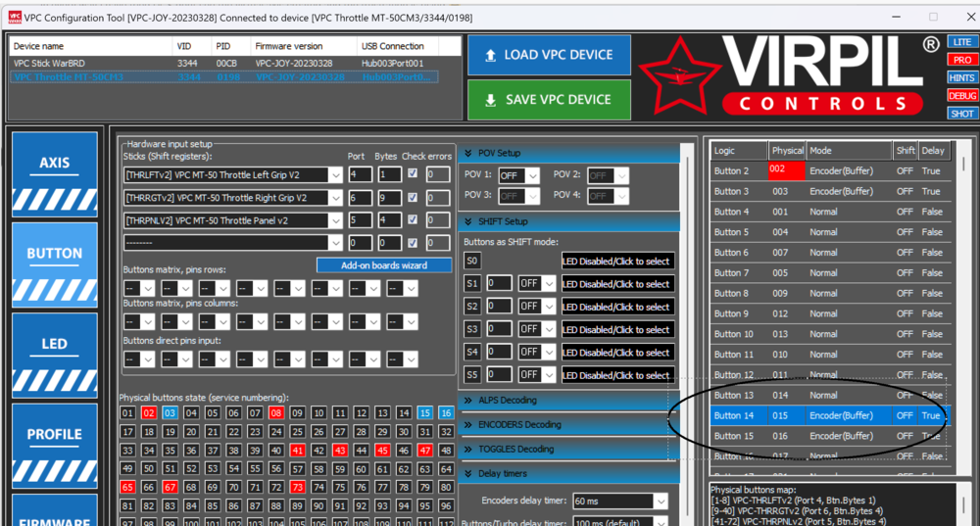980x526 pixels.
Task: Open Throttle Panel v2 stick dropdown
Action: (335, 220)
